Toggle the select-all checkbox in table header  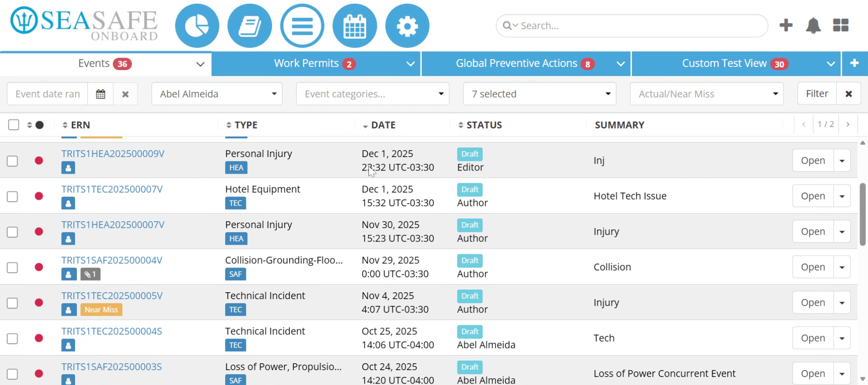click(14, 125)
